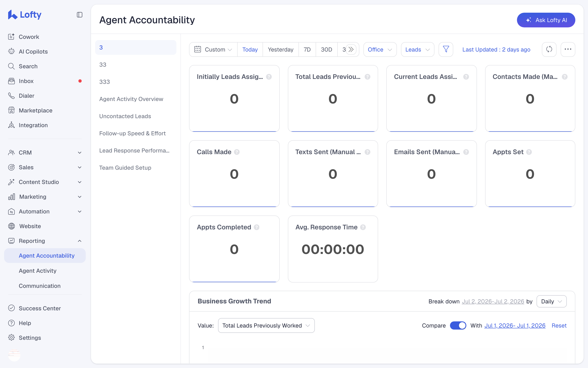The width and height of the screenshot is (588, 368).
Task: Open Follow-up Speed & Effort report
Action: (136, 133)
